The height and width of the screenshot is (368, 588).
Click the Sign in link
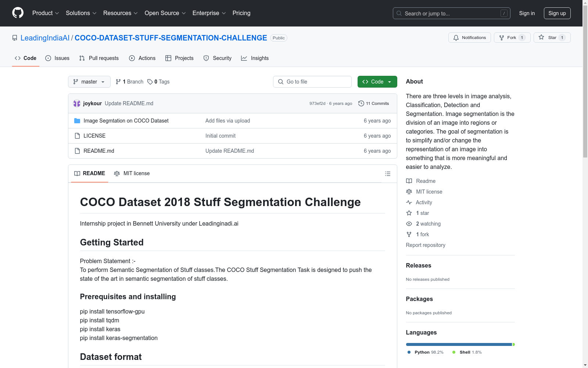click(527, 13)
